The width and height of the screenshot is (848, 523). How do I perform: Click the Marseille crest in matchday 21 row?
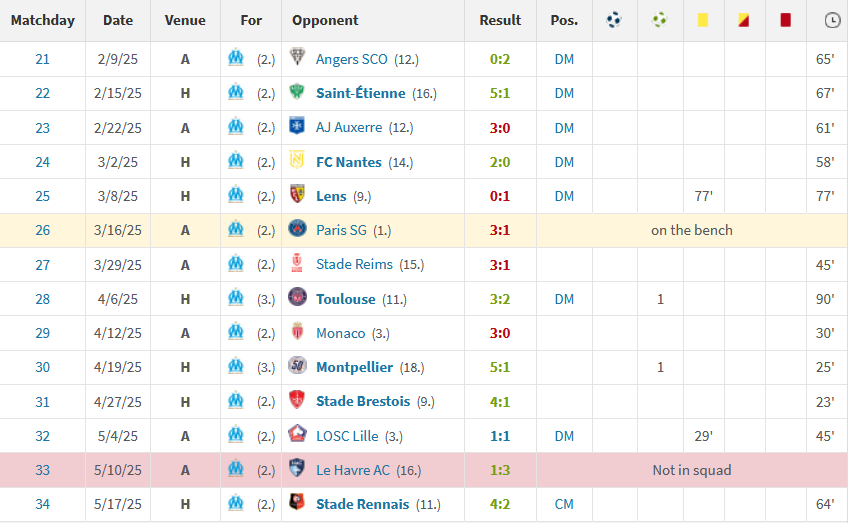click(x=236, y=57)
